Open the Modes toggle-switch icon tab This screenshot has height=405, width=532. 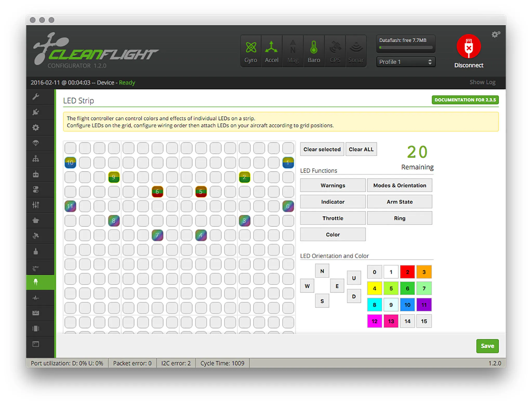pos(36,190)
